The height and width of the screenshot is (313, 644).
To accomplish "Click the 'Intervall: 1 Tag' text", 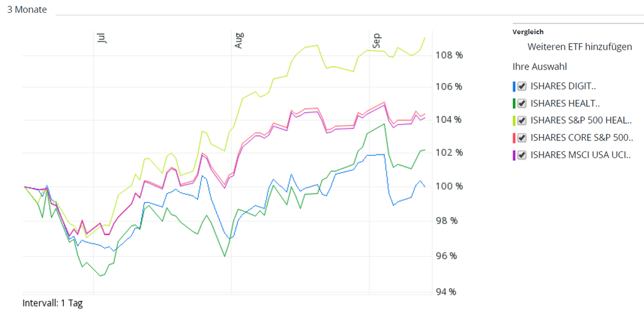I will (x=52, y=303).
